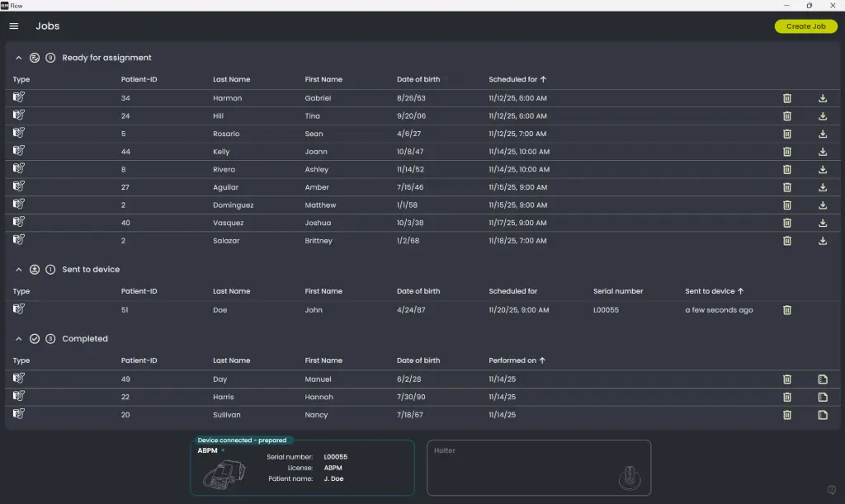Select the connected ABPM device card
845x504 pixels.
[x=302, y=468]
